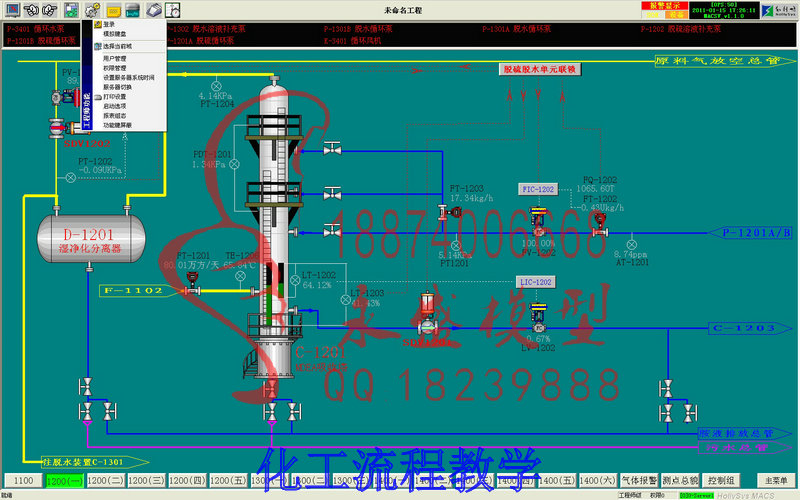Click the SDV1202 shutdown valve symbol
Viewport: 800px width, 500px height.
pos(57,128)
